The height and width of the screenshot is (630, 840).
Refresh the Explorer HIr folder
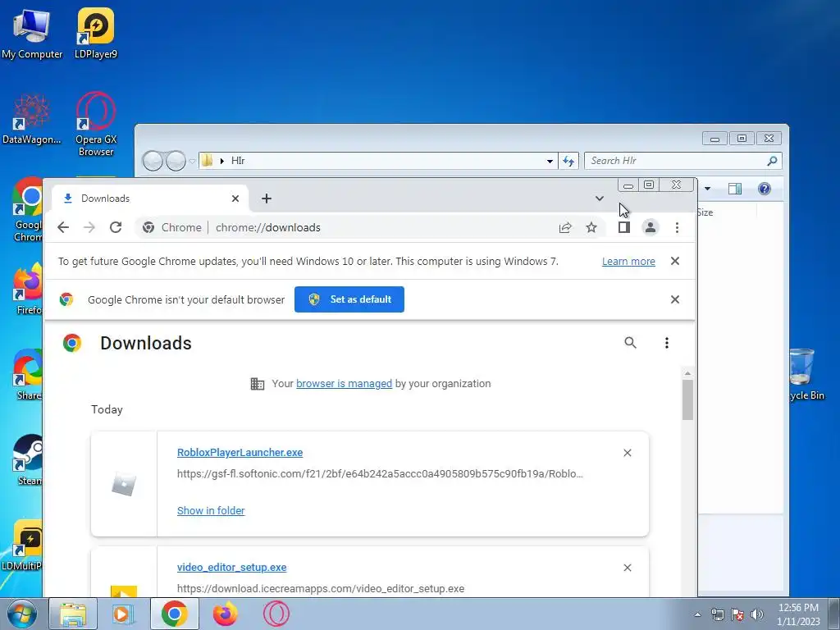point(568,161)
